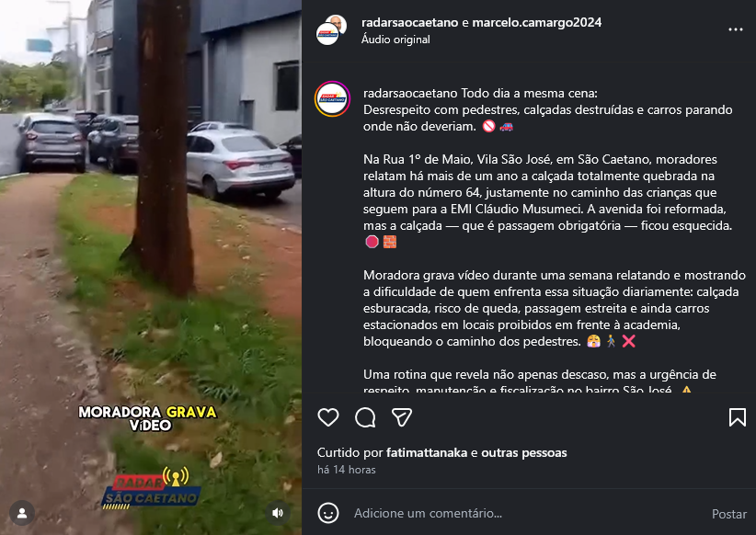The height and width of the screenshot is (535, 756).
Task: Open comments via speech bubble icon
Action: (x=365, y=417)
